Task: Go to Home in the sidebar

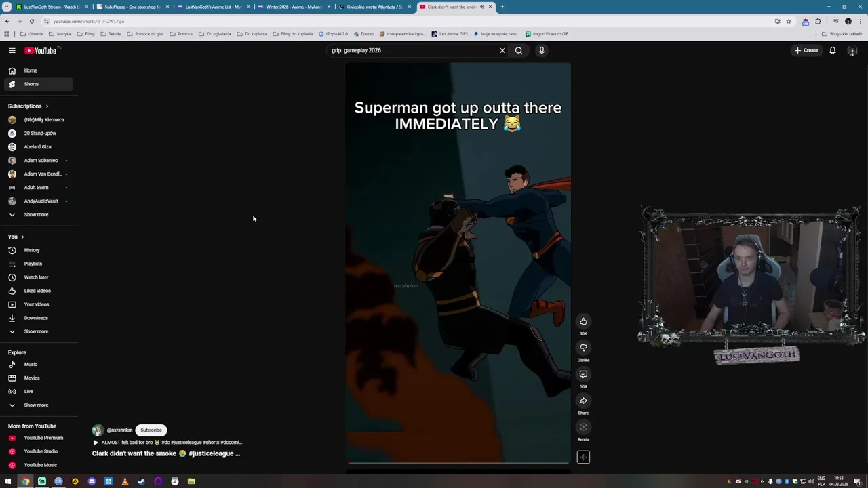Action: point(37,70)
